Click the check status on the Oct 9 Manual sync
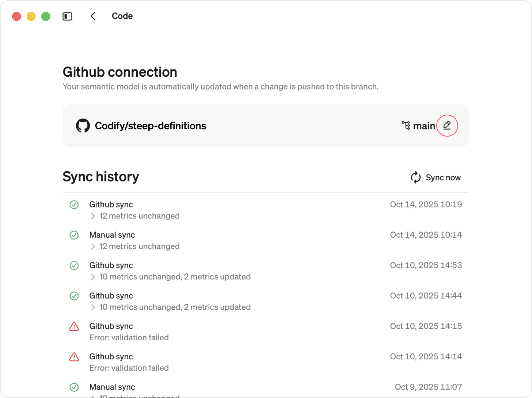 point(74,387)
